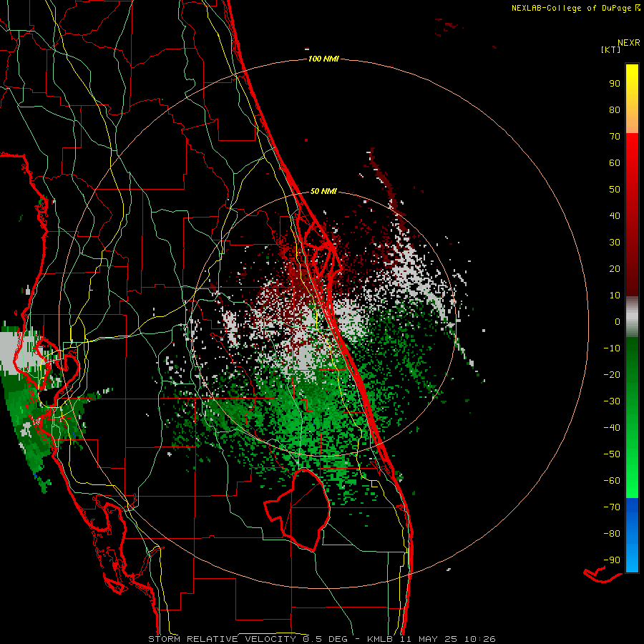
Task: Click the -60 value on the velocity scale
Action: pos(612,481)
